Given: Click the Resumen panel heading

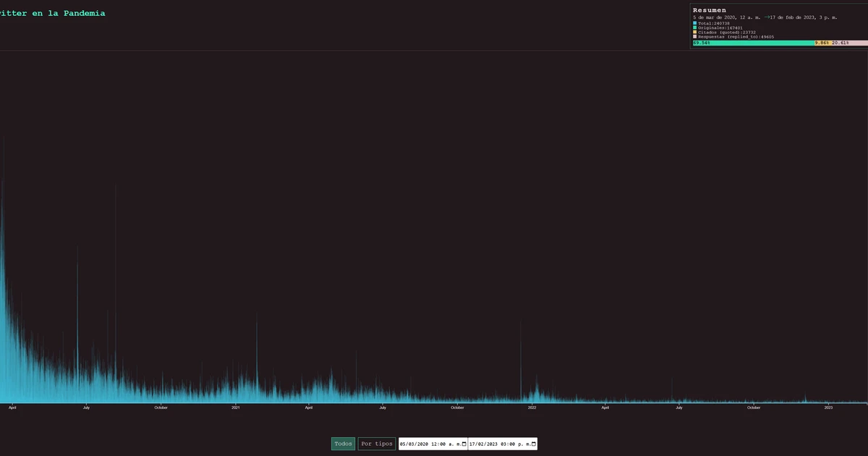Looking at the screenshot, I should pos(710,10).
